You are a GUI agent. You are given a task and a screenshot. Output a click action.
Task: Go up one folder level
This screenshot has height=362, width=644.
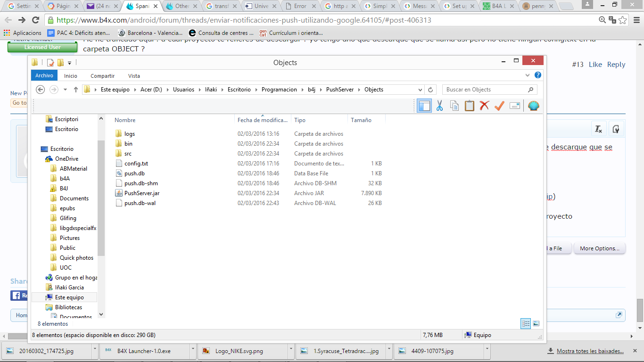tap(75, 90)
